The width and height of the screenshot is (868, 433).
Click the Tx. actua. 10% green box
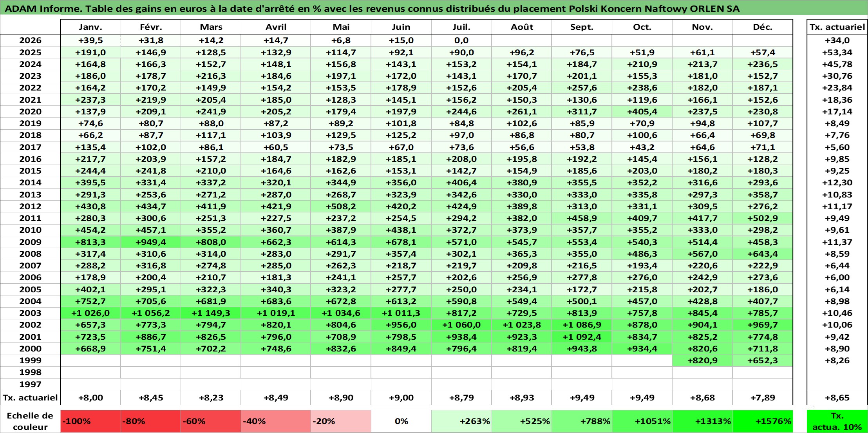point(837,421)
